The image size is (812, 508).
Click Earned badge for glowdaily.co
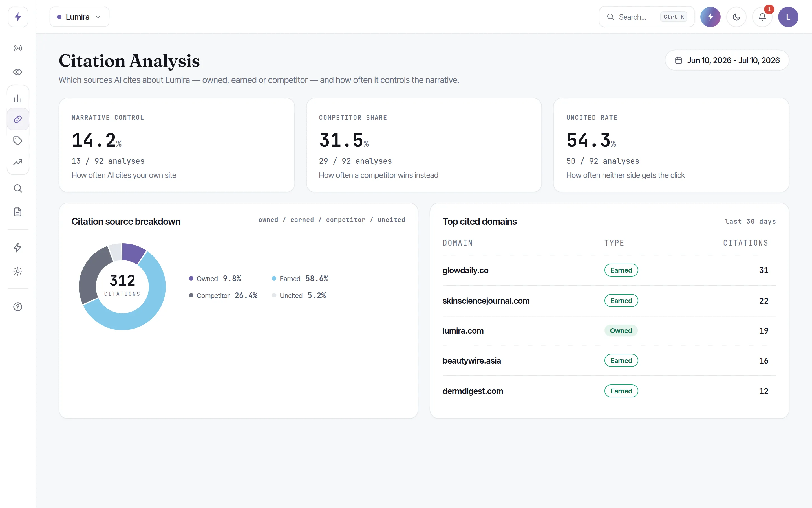pyautogui.click(x=621, y=270)
